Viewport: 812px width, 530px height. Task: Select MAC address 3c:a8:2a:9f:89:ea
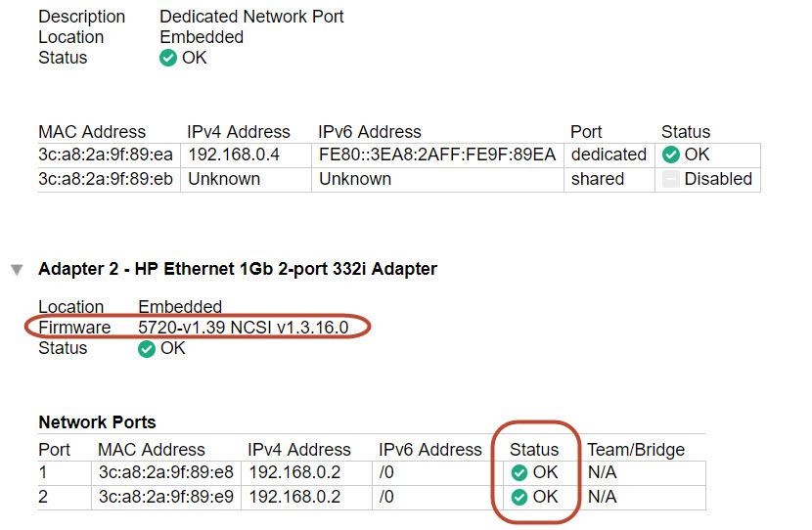point(106,155)
